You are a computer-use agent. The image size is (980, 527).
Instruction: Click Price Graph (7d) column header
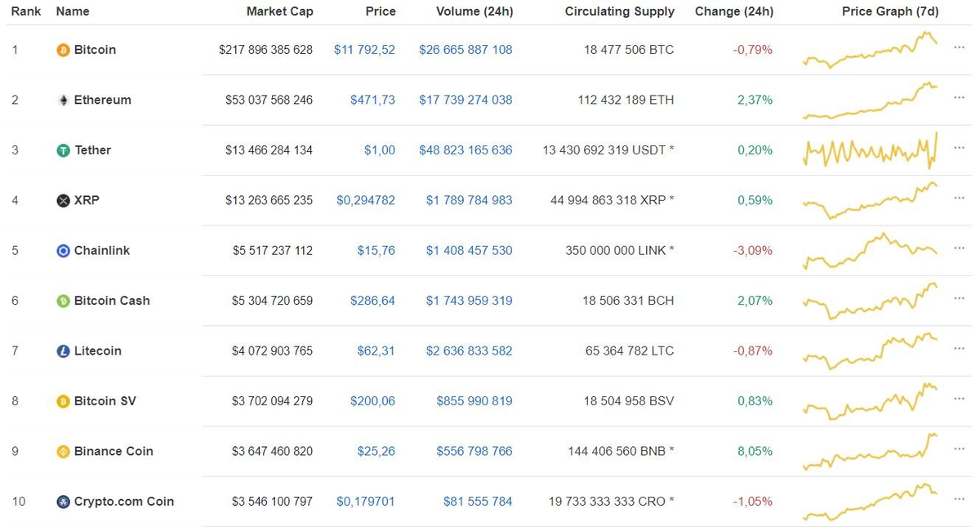tap(890, 11)
